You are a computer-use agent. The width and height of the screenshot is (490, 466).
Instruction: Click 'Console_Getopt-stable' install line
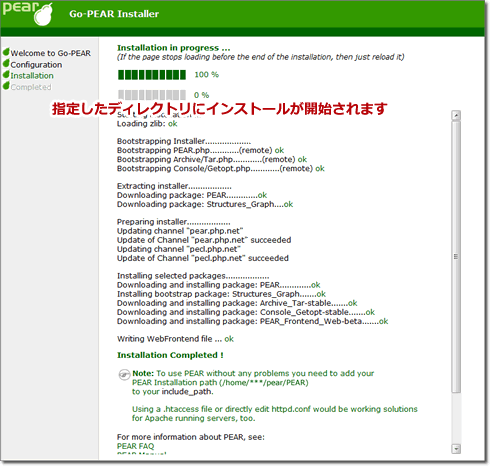pos(246,312)
